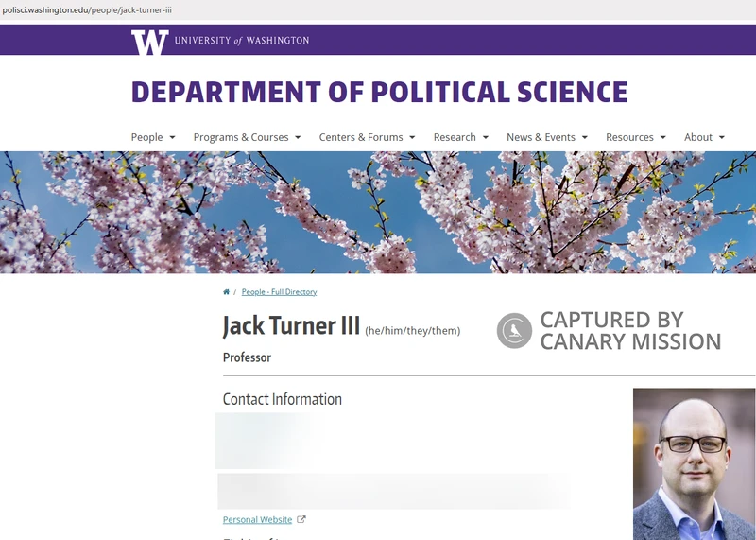Click the Canary Mission bird logo
This screenshot has height=540, width=756.
pyautogui.click(x=515, y=331)
